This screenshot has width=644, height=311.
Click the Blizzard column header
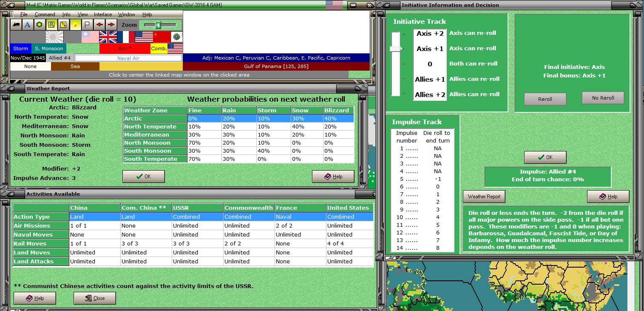click(x=339, y=110)
